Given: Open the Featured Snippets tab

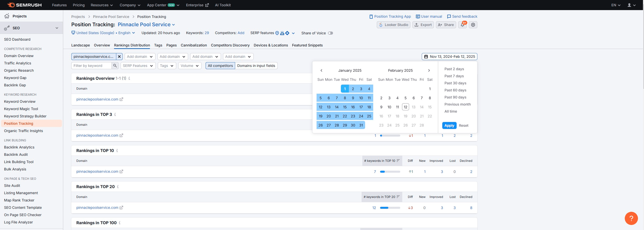Looking at the screenshot, I should click(x=307, y=45).
